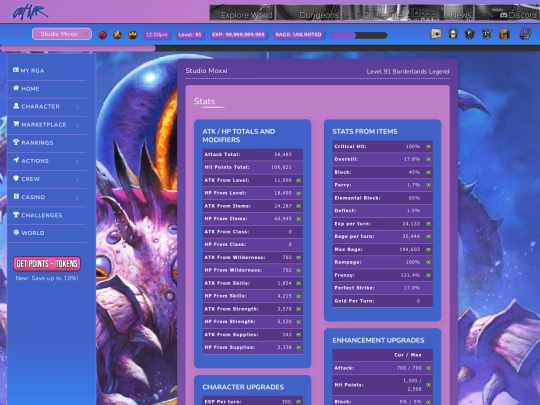Click the green icon beside Frenzy
540x405 pixels.
[428, 275]
